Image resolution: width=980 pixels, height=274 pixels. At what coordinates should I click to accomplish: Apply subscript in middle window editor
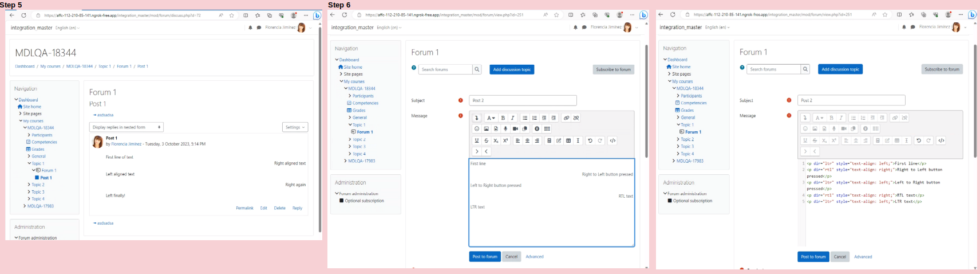496,140
